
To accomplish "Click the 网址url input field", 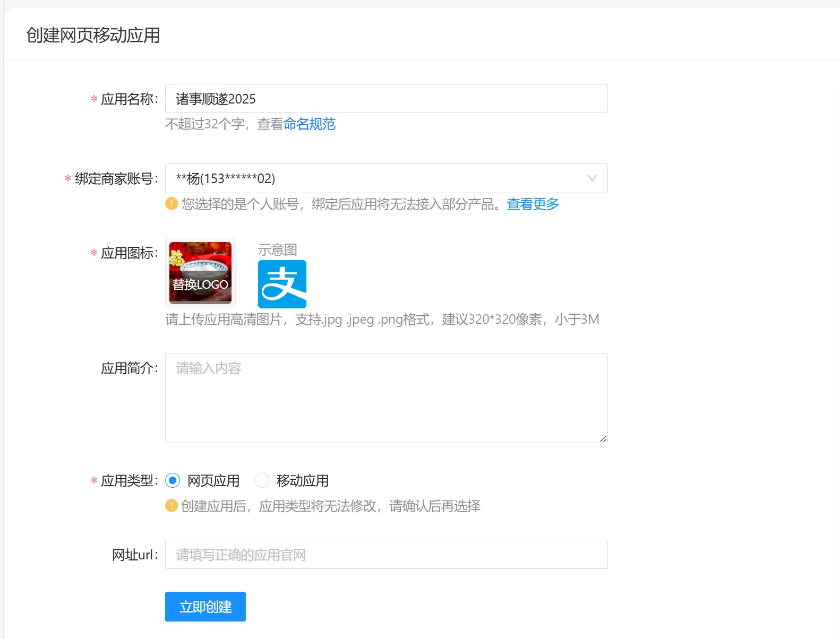I will coord(386,555).
